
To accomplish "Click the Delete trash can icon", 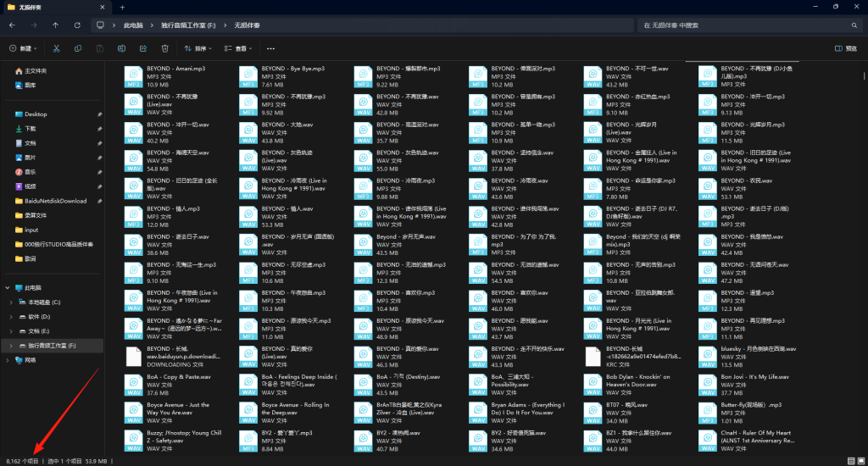I will pos(165,48).
